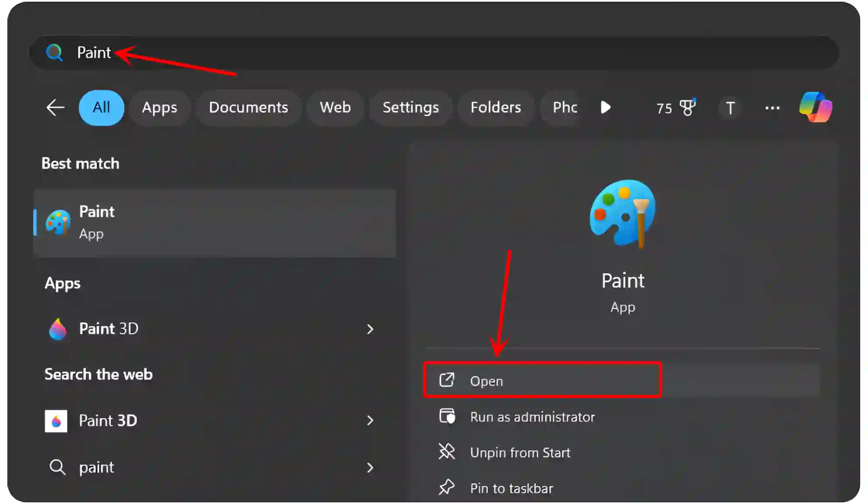Choose Pin to taskbar
The width and height of the screenshot is (868, 504).
pos(622,488)
